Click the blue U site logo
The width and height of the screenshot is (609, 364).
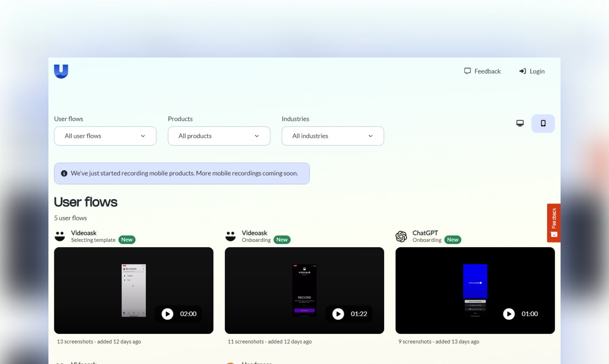tap(61, 71)
